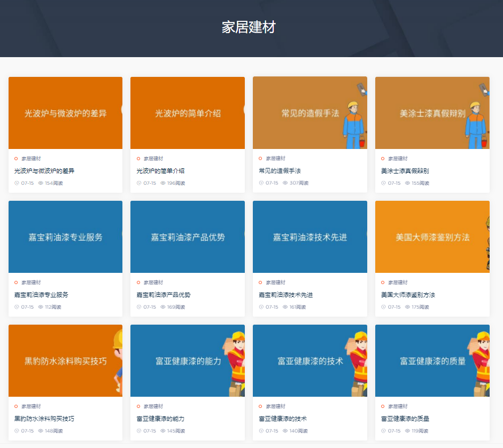
Task: Click the eye icon beside 196阅读
Action: click(163, 183)
